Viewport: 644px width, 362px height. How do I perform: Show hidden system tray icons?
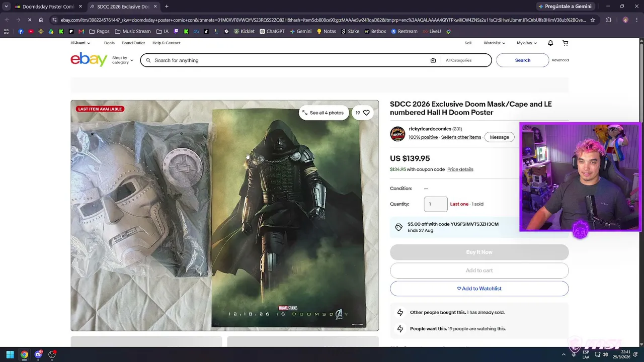click(563, 354)
